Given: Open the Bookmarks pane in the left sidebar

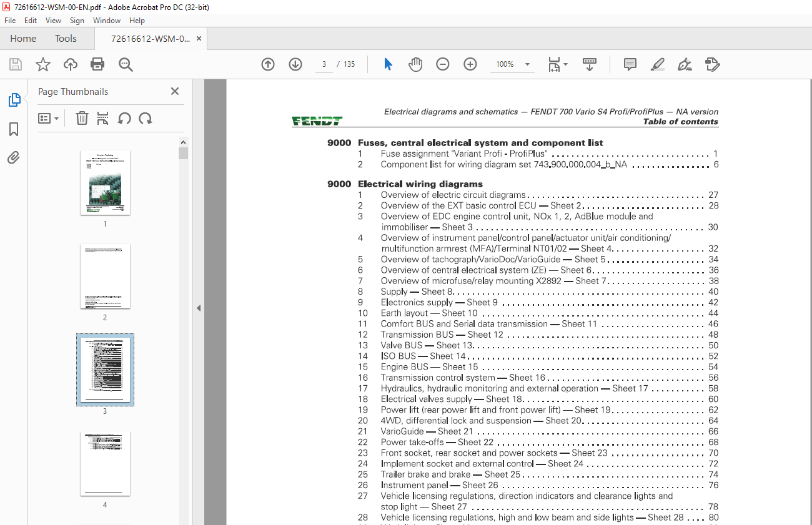Looking at the screenshot, I should pos(14,129).
